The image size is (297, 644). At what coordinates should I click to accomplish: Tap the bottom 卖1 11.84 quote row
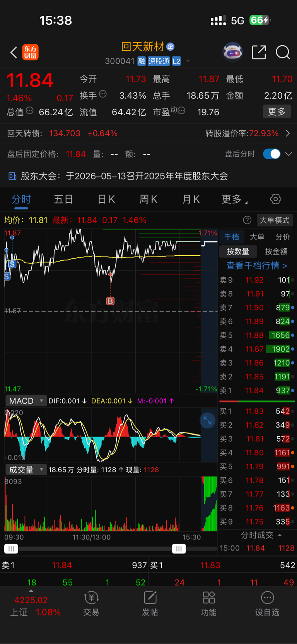click(74, 565)
